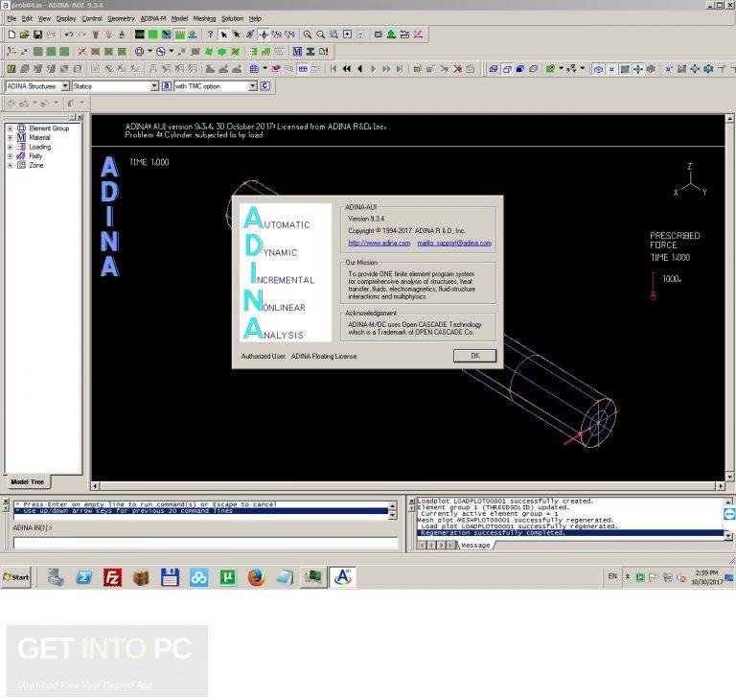Click the previous step arrow icon
The image size is (736, 700).
click(360, 69)
